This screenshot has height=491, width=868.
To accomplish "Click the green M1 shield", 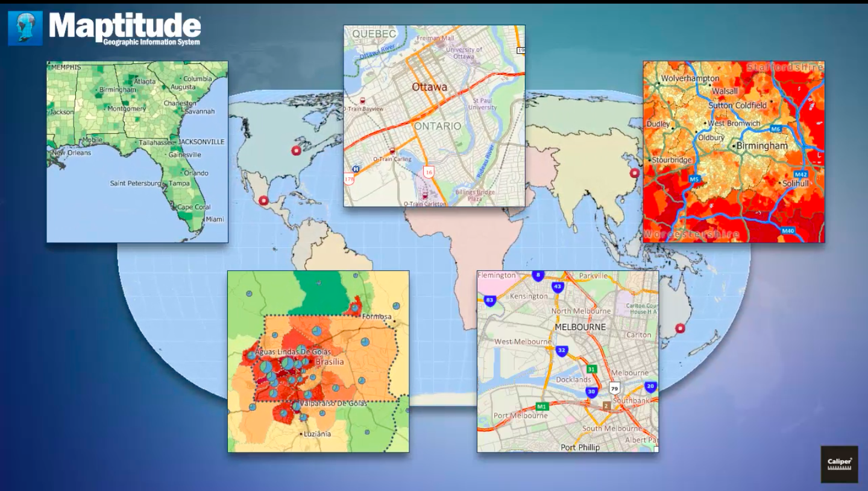I will 542,406.
